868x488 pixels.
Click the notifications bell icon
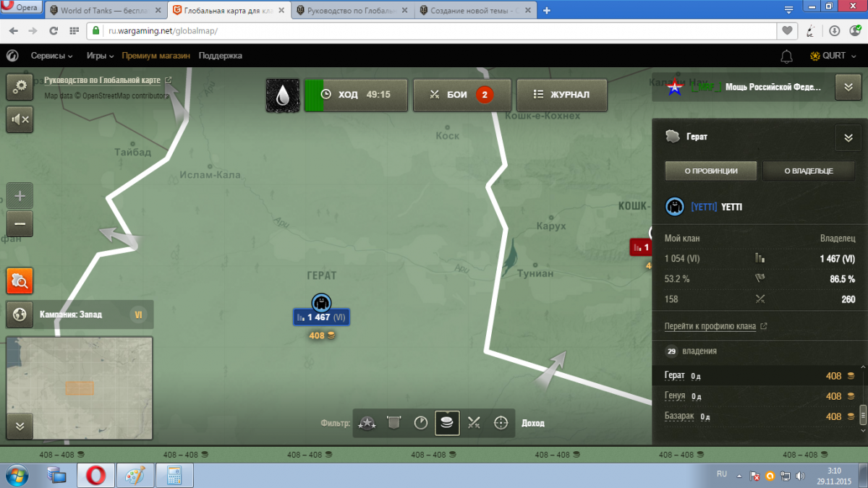(787, 56)
